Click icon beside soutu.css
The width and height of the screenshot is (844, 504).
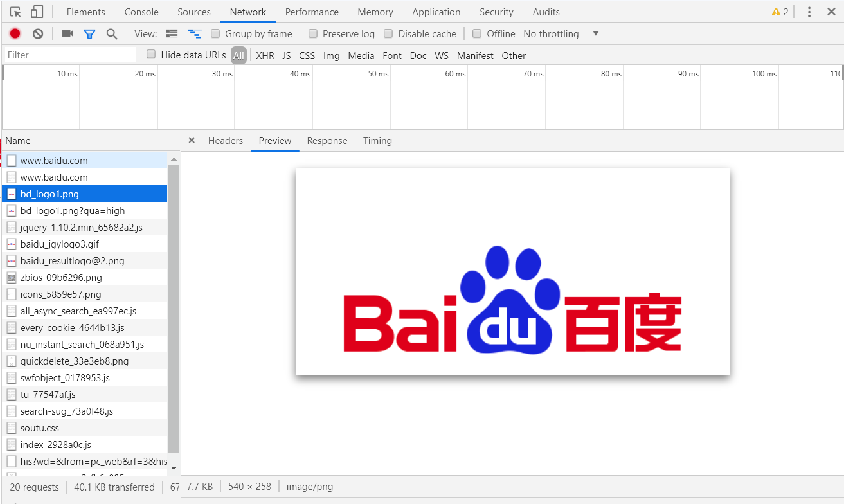(12, 428)
